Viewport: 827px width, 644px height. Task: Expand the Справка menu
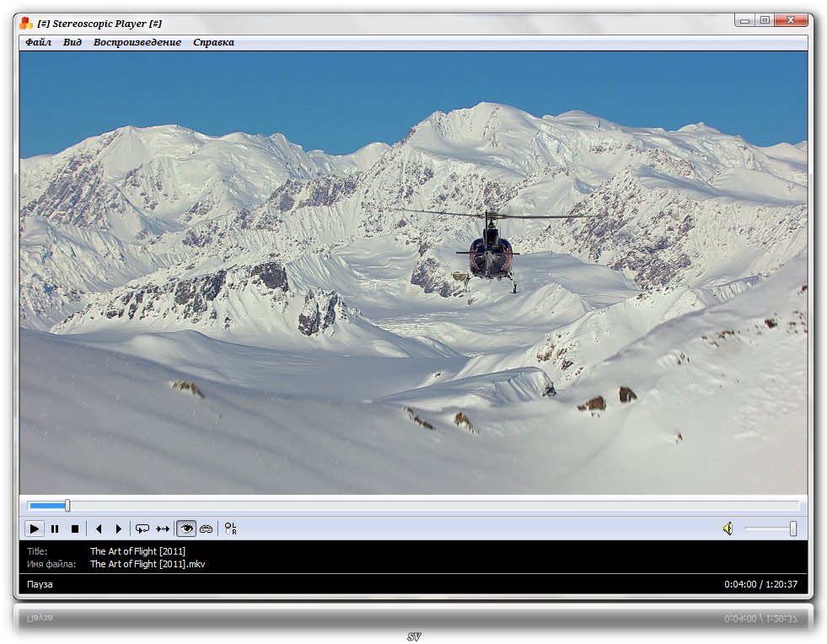tap(213, 42)
